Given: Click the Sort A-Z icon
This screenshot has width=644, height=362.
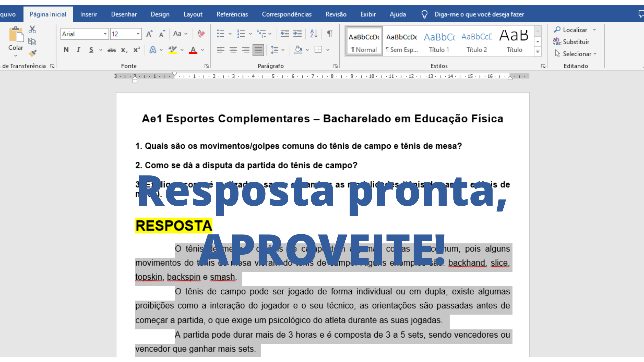Looking at the screenshot, I should coord(314,33).
